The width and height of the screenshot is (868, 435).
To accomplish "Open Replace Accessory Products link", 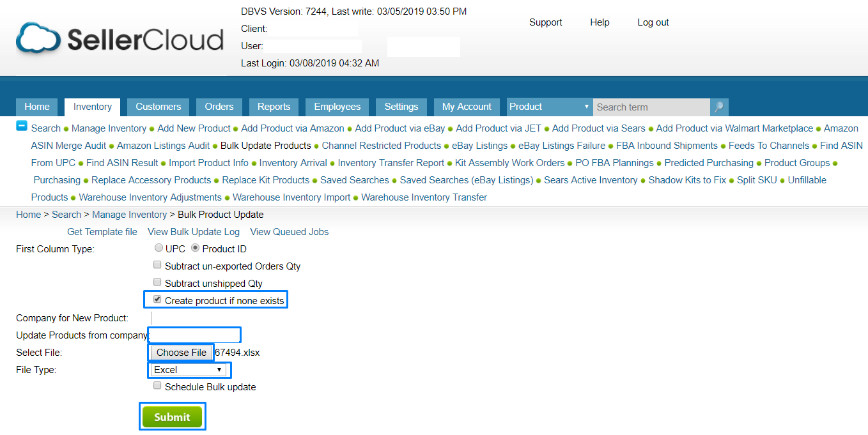I will [151, 180].
